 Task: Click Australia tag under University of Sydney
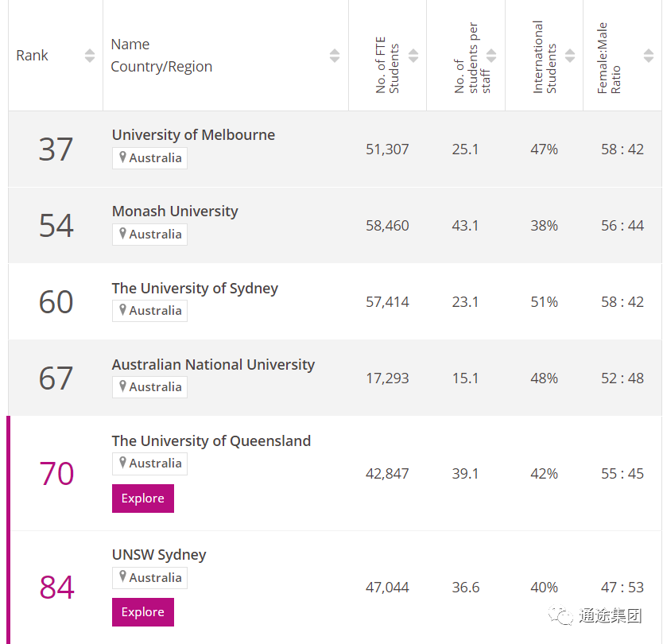(149, 311)
